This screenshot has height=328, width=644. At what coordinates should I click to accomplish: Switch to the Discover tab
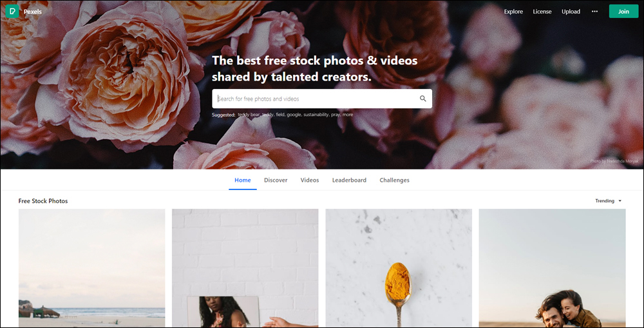[x=276, y=180]
